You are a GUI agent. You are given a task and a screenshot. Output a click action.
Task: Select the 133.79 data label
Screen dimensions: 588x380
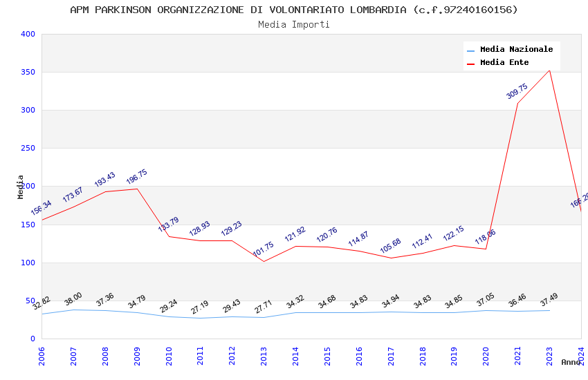click(168, 225)
